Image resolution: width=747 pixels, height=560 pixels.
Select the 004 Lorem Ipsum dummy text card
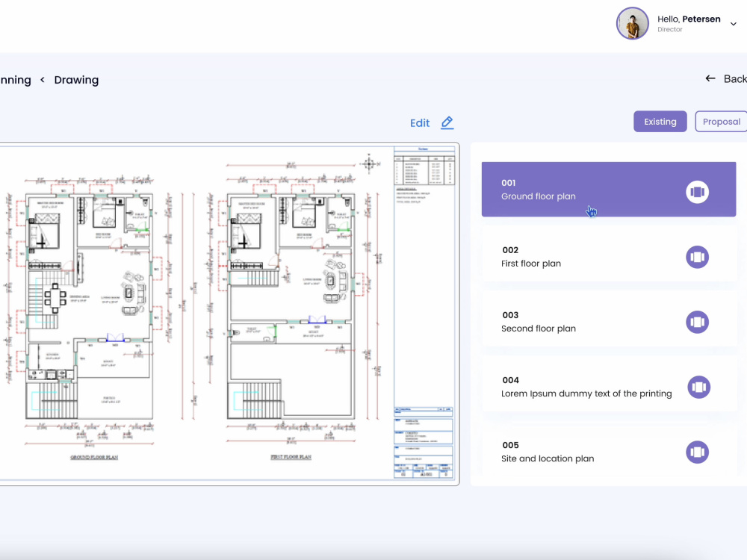point(608,385)
